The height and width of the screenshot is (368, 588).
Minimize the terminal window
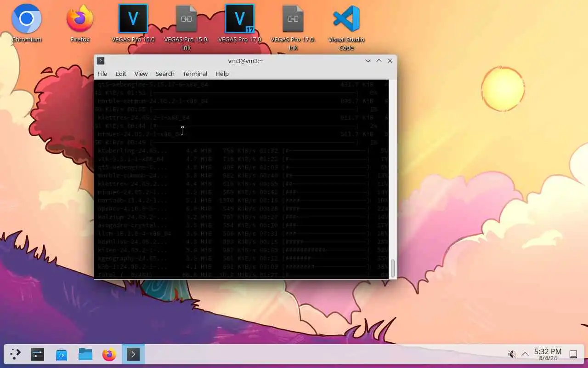(368, 61)
